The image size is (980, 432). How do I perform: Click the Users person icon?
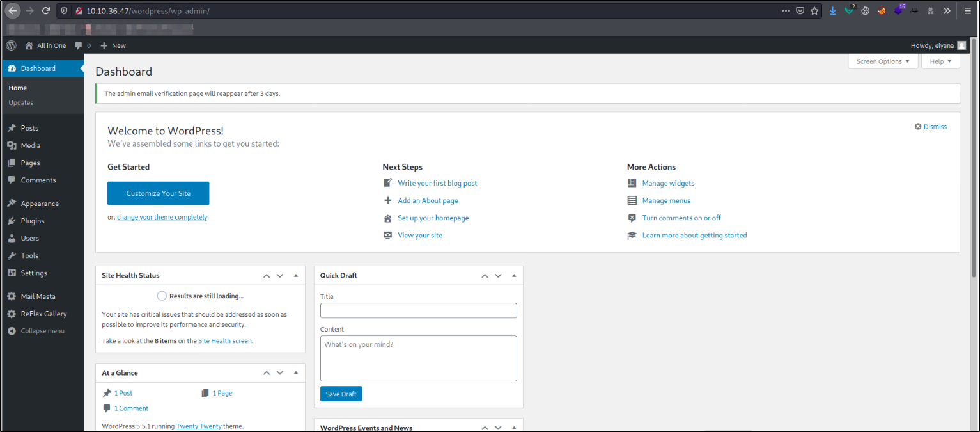(12, 238)
